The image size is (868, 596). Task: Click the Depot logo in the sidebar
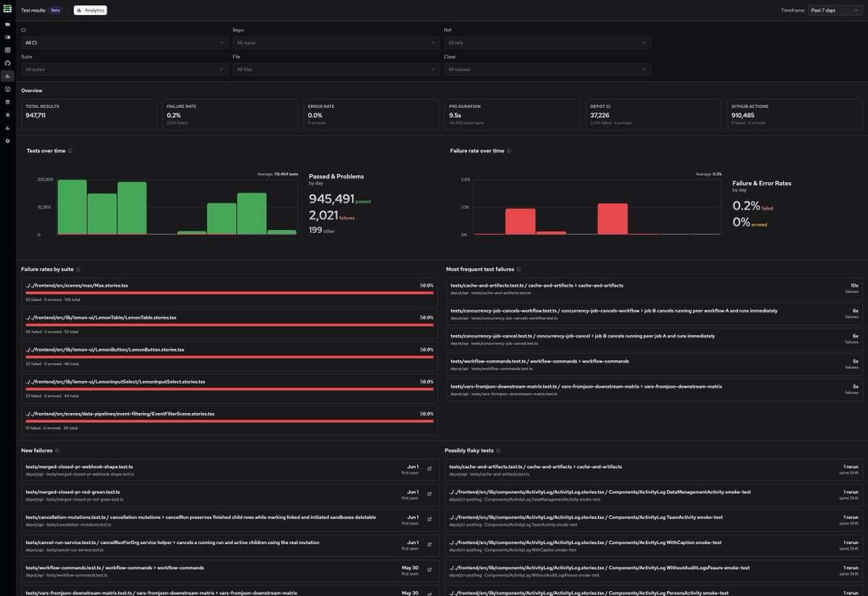click(8, 9)
